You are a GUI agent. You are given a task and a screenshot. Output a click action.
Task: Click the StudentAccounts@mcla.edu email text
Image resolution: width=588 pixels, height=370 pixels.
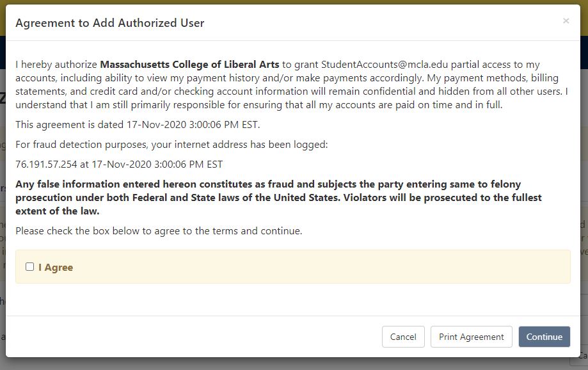click(385, 65)
